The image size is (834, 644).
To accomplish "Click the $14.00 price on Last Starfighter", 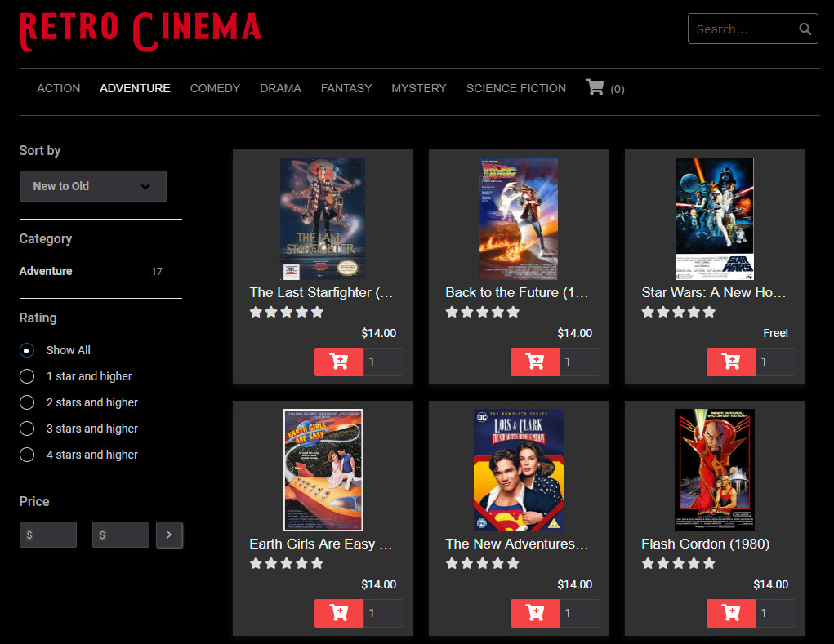I will tap(379, 333).
